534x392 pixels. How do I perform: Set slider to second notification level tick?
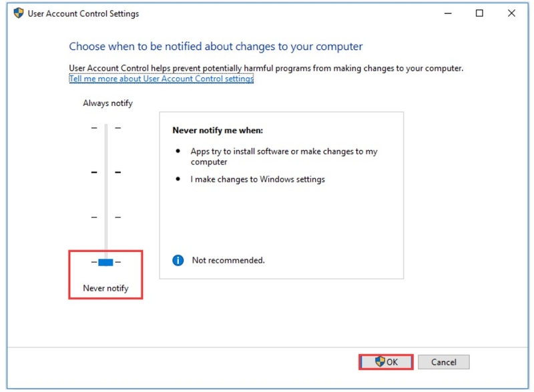(106, 172)
